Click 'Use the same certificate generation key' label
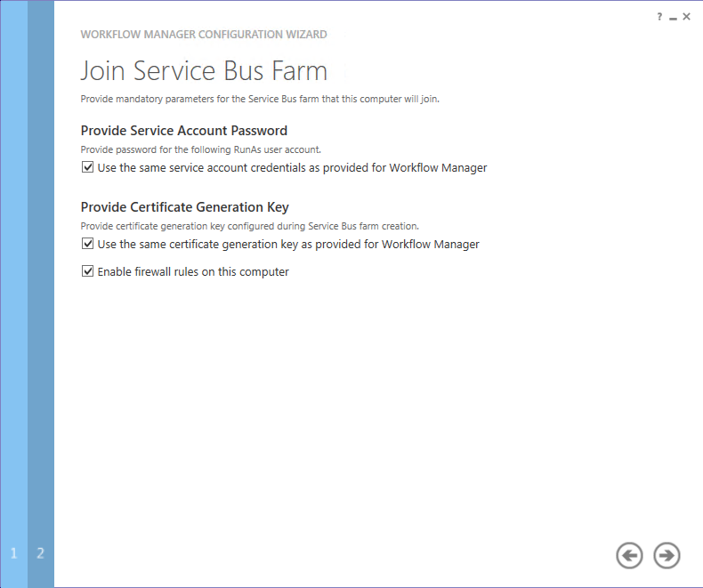 (x=288, y=245)
